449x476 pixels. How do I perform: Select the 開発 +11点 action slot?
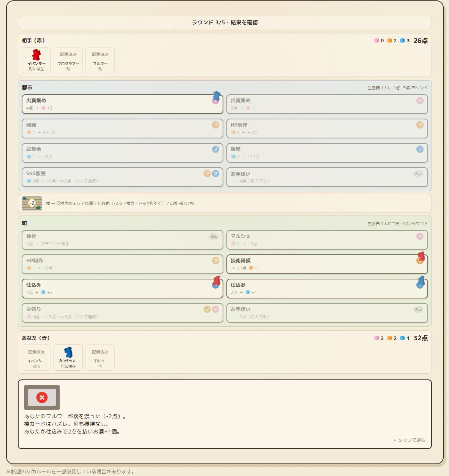click(x=122, y=129)
